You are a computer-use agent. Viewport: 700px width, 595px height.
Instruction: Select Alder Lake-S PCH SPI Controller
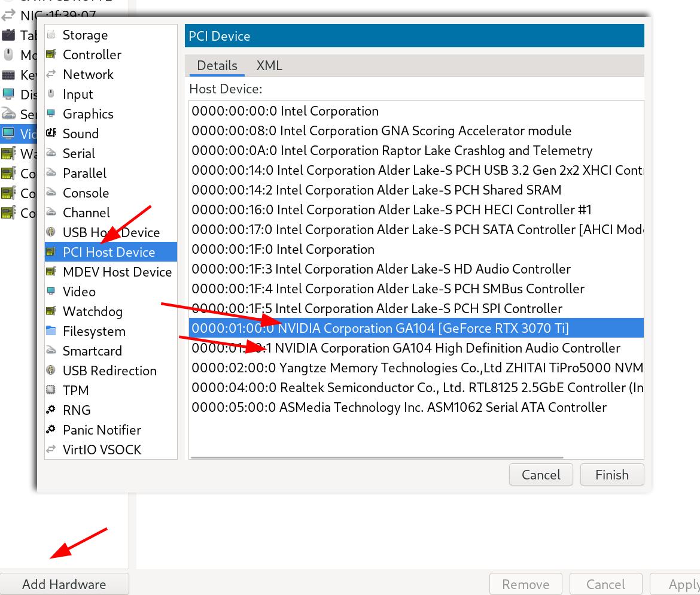pos(416,308)
